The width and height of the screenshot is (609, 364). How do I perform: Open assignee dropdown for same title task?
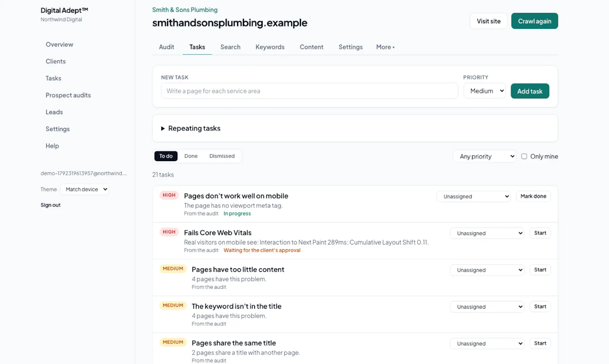[487, 343]
